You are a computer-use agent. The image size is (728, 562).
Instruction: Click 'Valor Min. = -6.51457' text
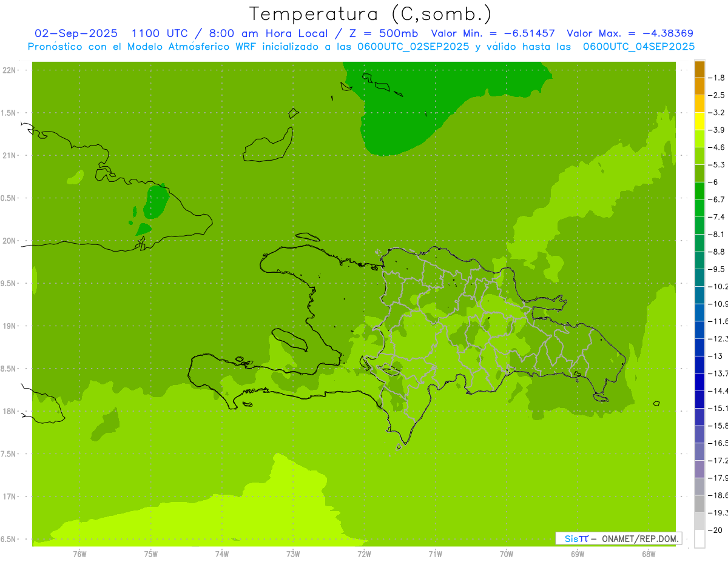[493, 33]
